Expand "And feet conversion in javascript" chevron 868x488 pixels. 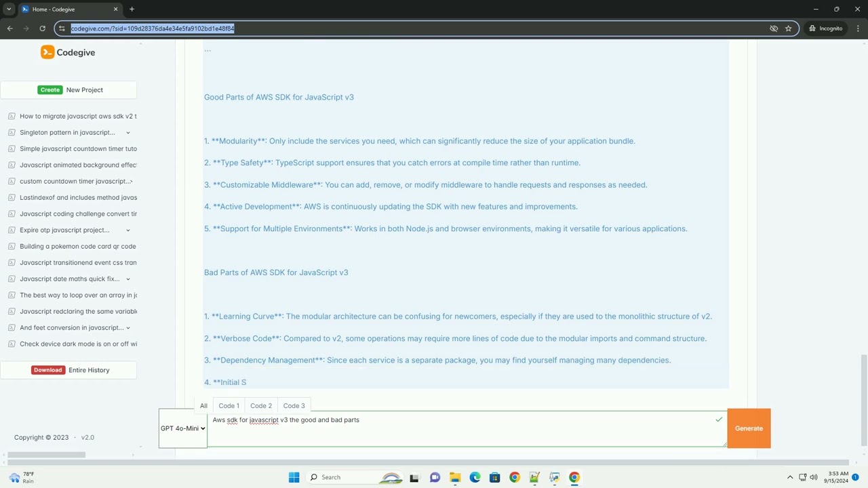click(128, 328)
